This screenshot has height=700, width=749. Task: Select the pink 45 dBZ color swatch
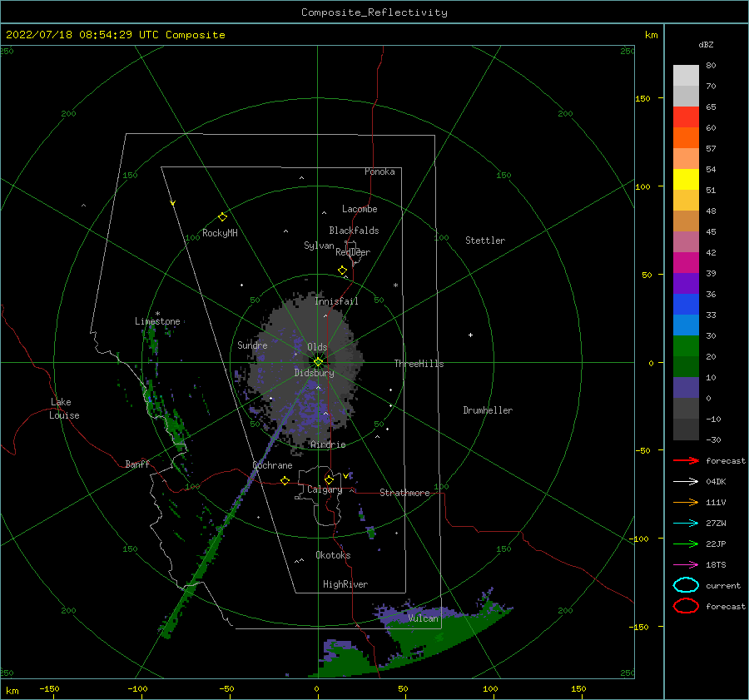686,241
